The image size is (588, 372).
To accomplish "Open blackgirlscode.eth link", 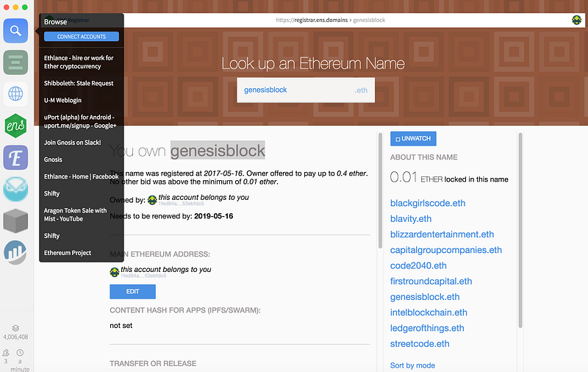I will [x=428, y=203].
